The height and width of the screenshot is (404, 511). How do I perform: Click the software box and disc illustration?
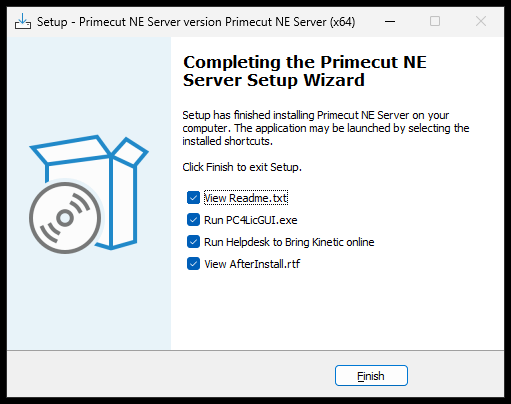click(x=89, y=194)
